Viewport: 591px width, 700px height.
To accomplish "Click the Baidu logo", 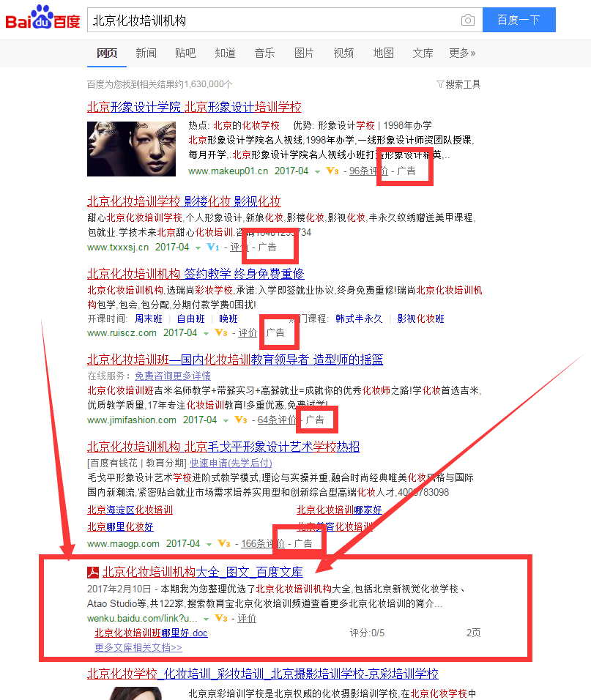I will 43,18.
